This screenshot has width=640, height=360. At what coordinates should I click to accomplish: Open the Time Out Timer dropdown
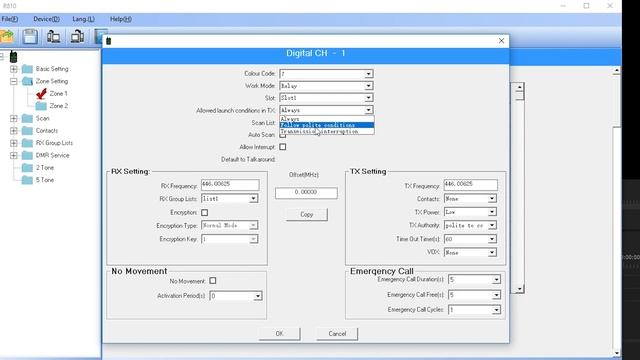(492, 239)
